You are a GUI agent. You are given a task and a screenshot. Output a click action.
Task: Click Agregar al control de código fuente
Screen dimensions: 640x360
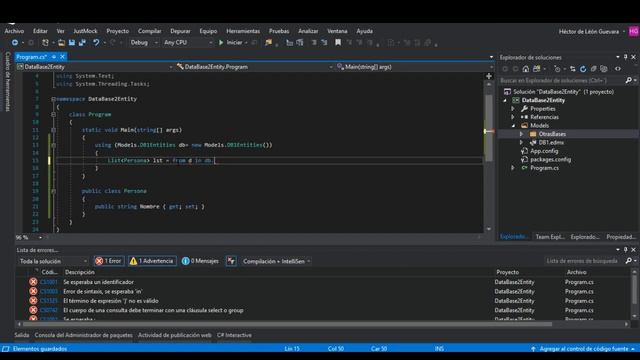[x=584, y=349]
